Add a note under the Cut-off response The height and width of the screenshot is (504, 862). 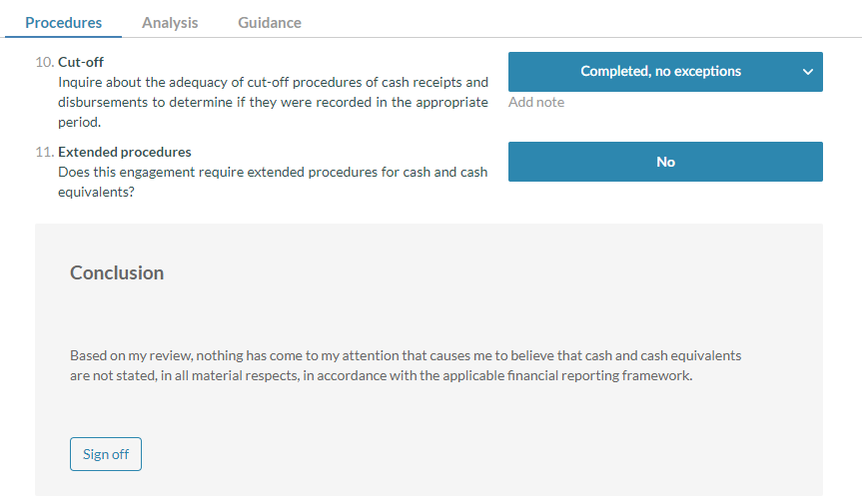click(536, 102)
